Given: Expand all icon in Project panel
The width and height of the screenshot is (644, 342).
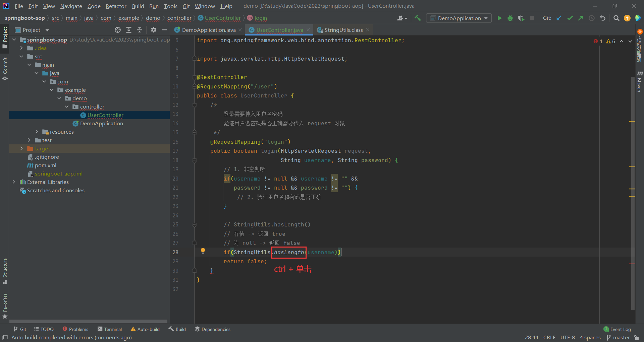Looking at the screenshot, I should point(129,30).
